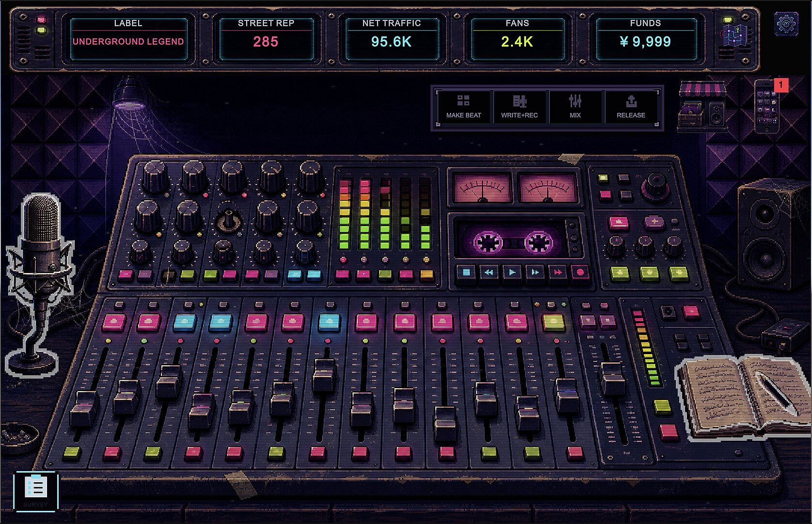
Task: Toggle the first channel's bottom yellow-green button
Action: click(x=72, y=453)
